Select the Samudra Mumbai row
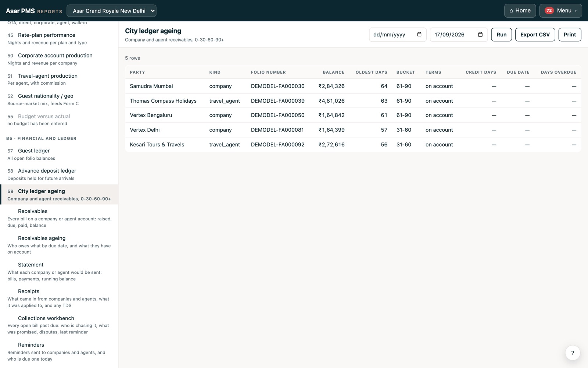 [x=353, y=86]
